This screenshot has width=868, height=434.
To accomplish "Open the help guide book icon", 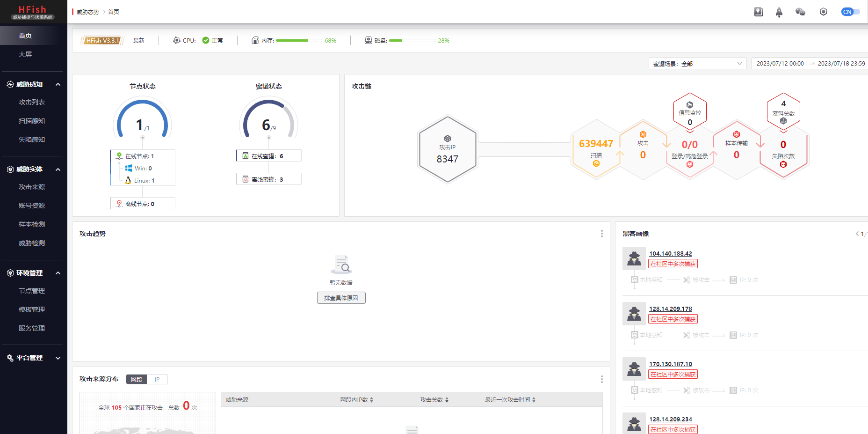I will pyautogui.click(x=758, y=12).
